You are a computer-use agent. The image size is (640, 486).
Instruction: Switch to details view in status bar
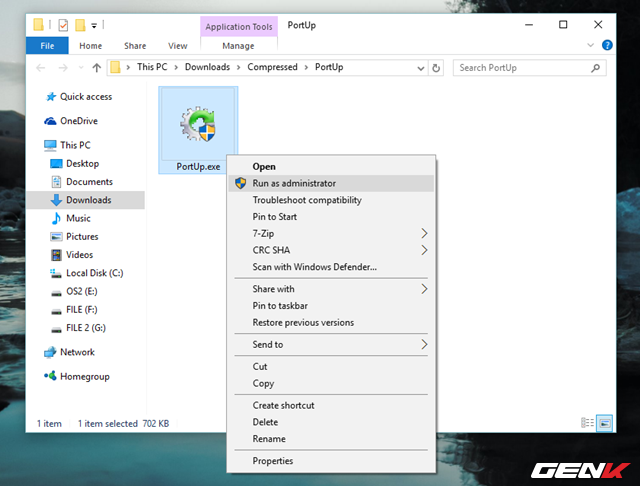[587, 423]
